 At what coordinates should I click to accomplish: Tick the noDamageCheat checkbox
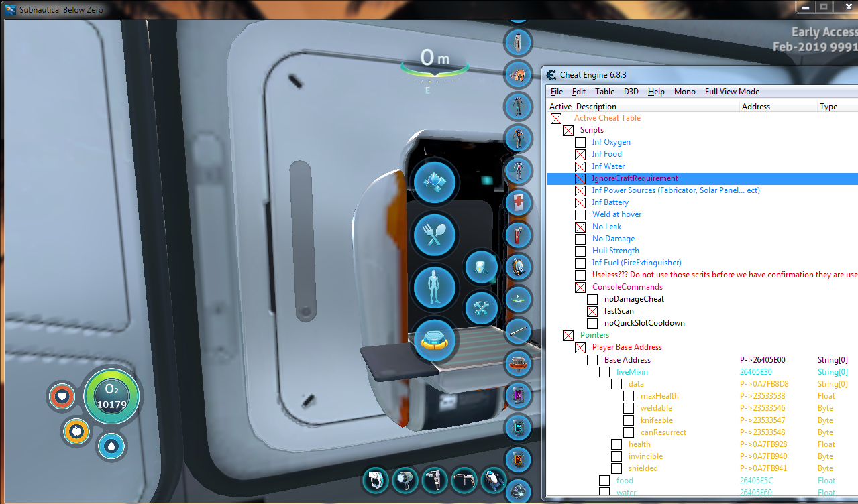[x=592, y=299]
